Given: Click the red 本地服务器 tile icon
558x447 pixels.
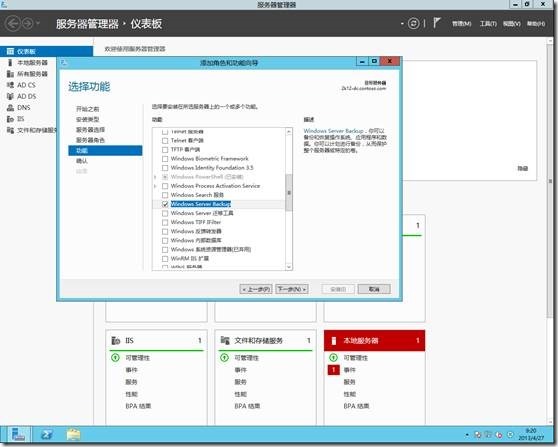Looking at the screenshot, I should pos(333,341).
